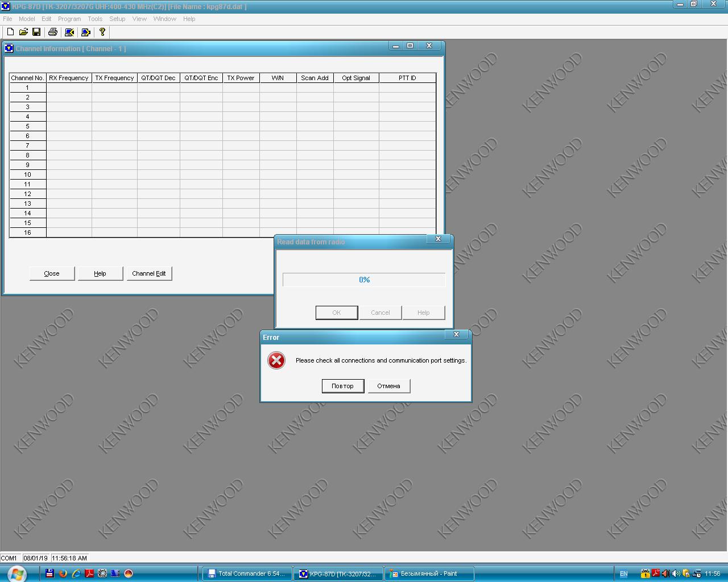Click Help button in Channel Information window
Screen dimensions: 728x582
coord(100,273)
